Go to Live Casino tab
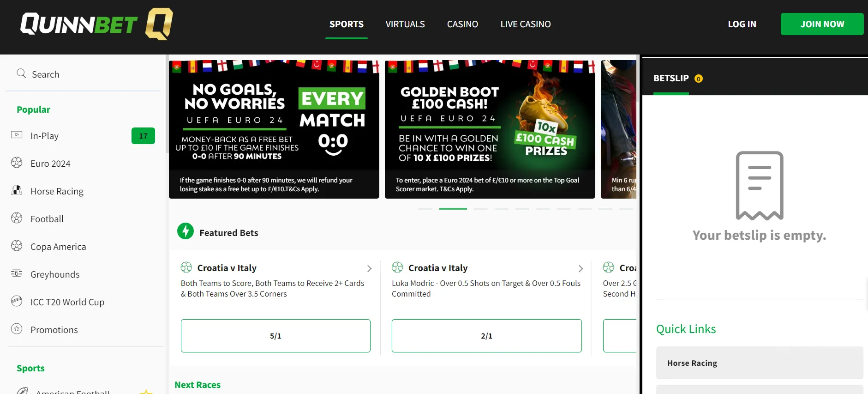The width and height of the screenshot is (868, 394). [526, 24]
